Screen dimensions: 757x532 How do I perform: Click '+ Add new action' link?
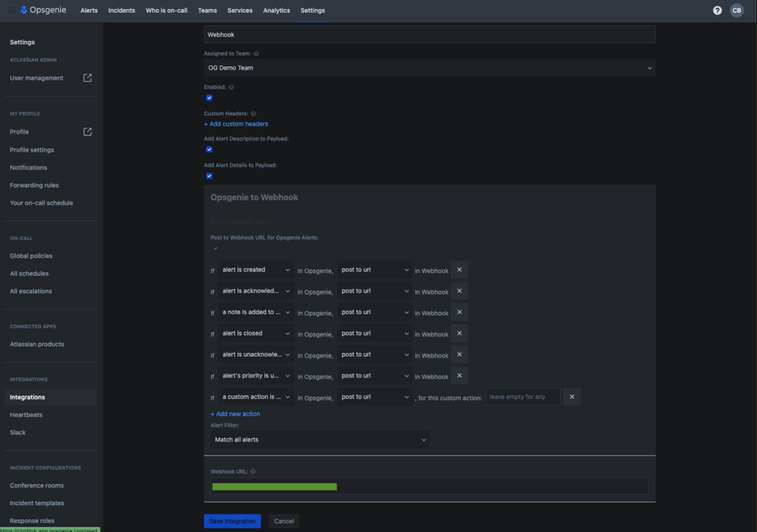[235, 415]
